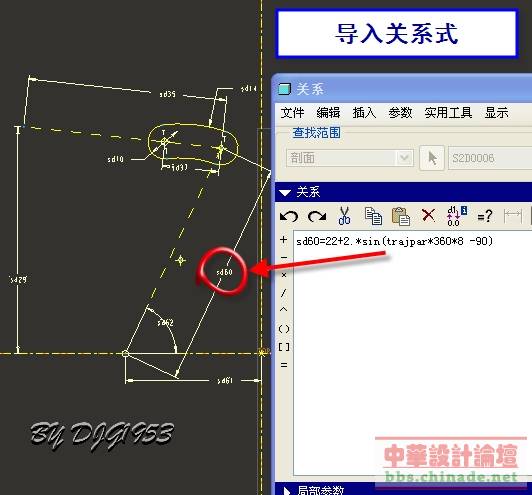Click the dimension insert icon
Screen dimensions: 532x495
point(513,216)
